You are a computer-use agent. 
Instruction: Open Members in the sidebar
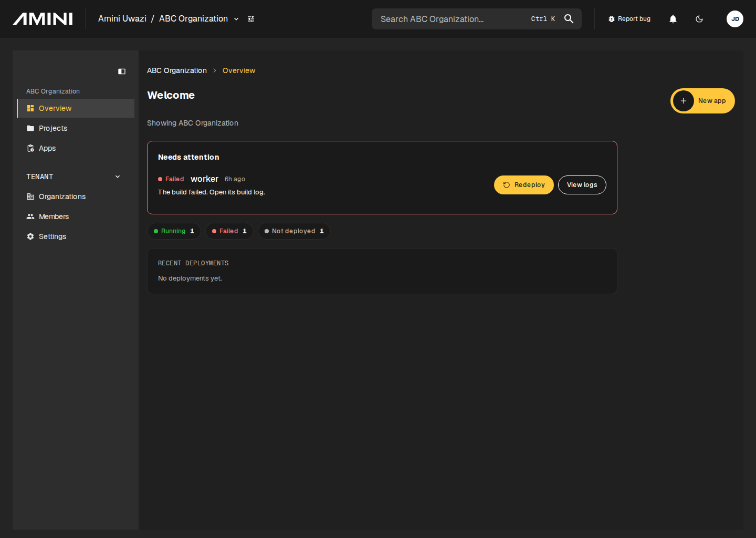pyautogui.click(x=76, y=216)
